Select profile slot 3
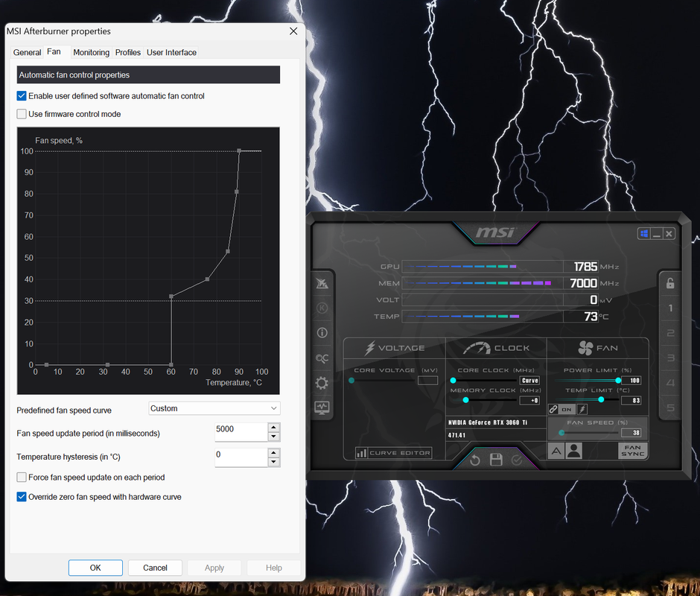 click(670, 358)
